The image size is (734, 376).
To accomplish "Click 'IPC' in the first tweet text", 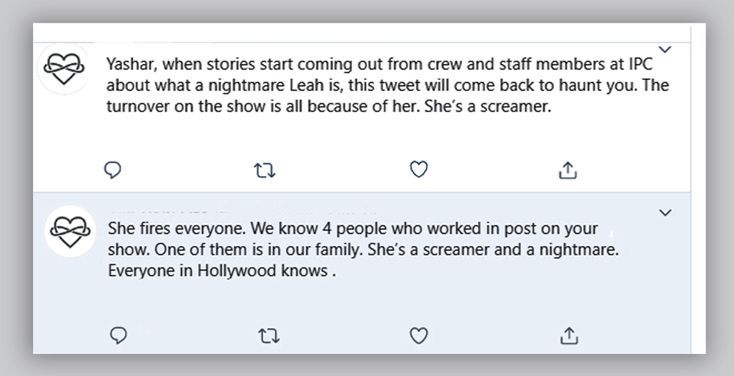I will (x=640, y=64).
